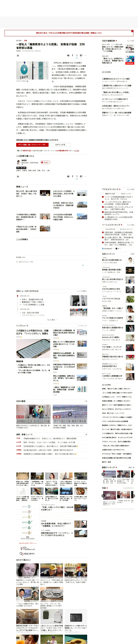Play the 大阪・関西万博会場 aerial video

click(x=70, y=414)
